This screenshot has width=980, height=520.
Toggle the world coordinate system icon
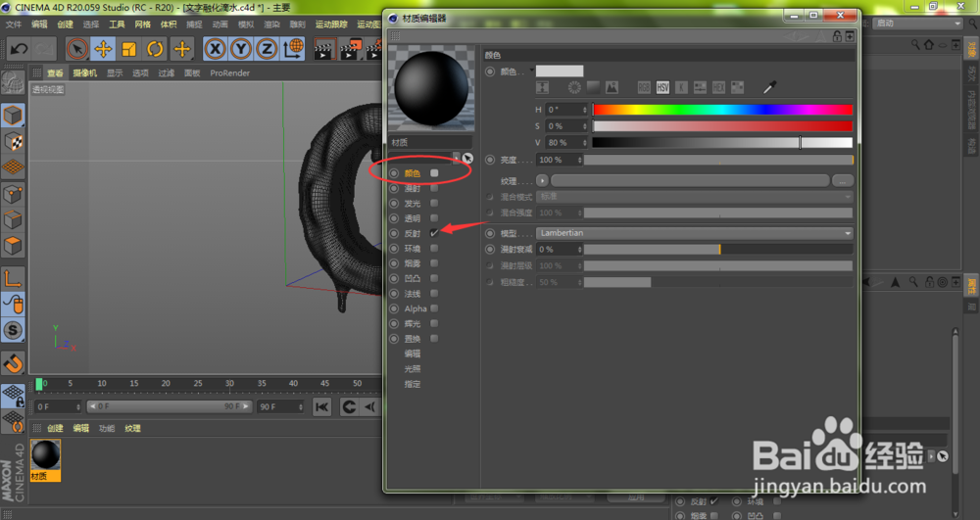click(x=293, y=49)
